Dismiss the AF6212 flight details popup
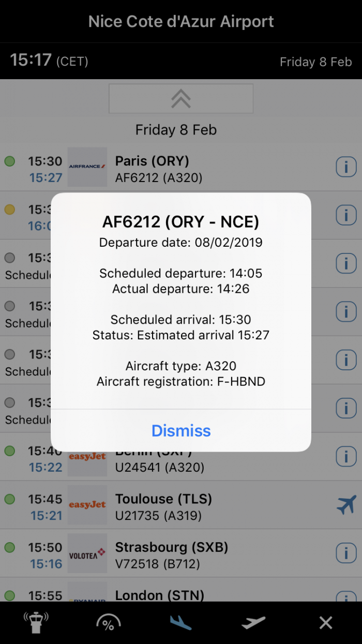362x644 pixels. pos(181,431)
